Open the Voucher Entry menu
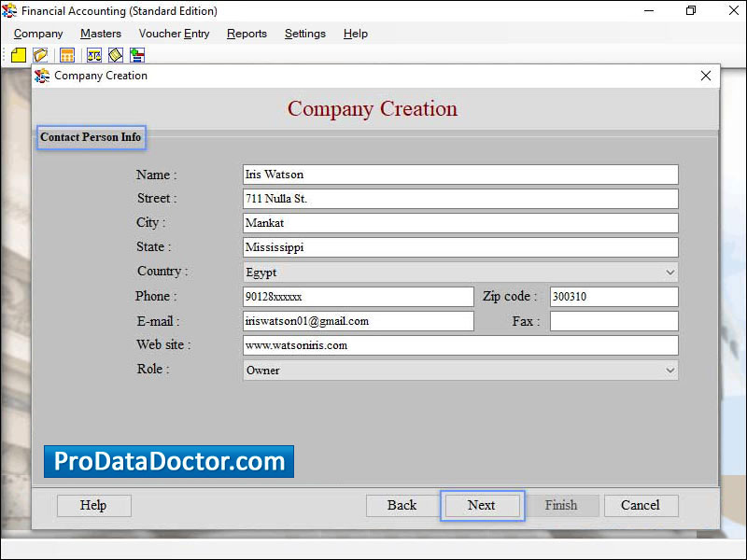This screenshot has height=560, width=747. click(x=174, y=34)
